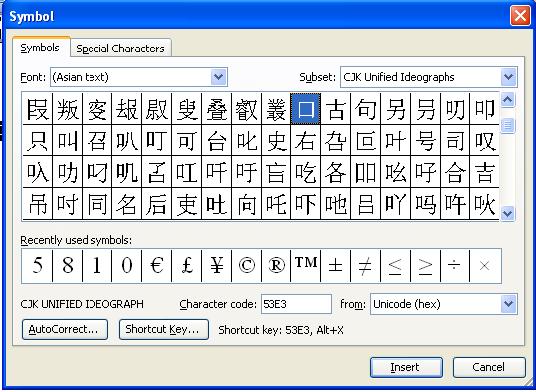The height and width of the screenshot is (392, 536).
Task: Click the scrollbar down arrow of symbol grid
Action: click(x=508, y=214)
